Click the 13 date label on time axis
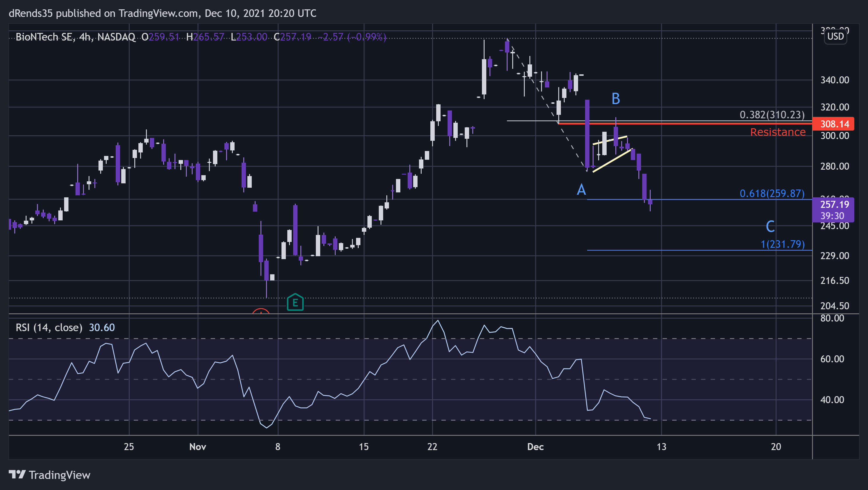The width and height of the screenshot is (868, 490). click(661, 447)
